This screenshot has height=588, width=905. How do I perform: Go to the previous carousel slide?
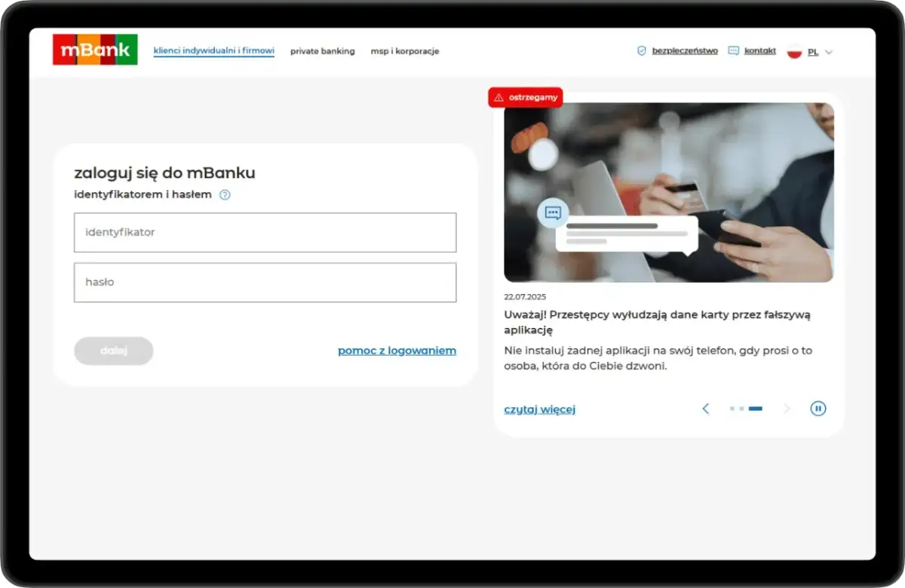coord(705,408)
